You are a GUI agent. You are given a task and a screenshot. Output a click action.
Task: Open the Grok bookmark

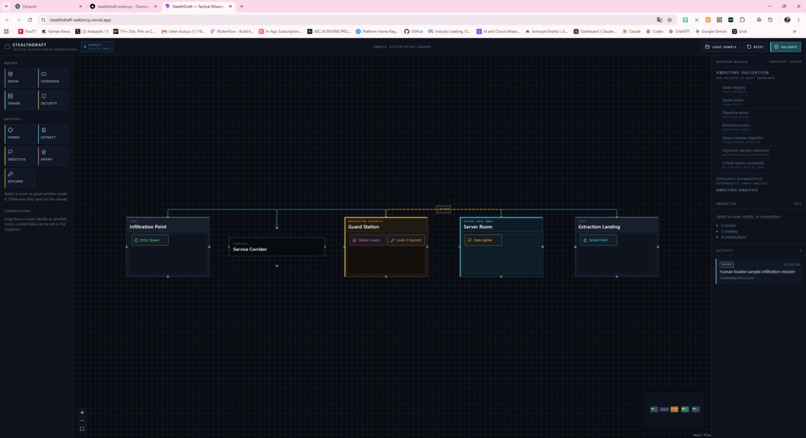740,31
